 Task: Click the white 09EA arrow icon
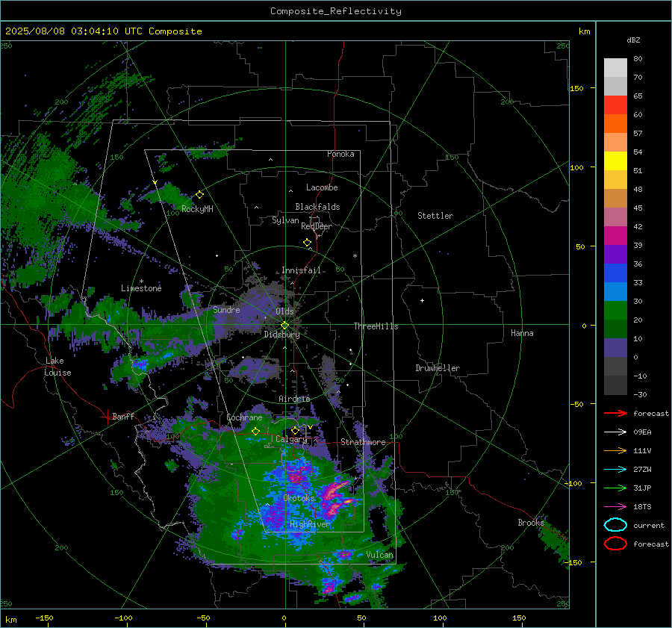click(615, 432)
